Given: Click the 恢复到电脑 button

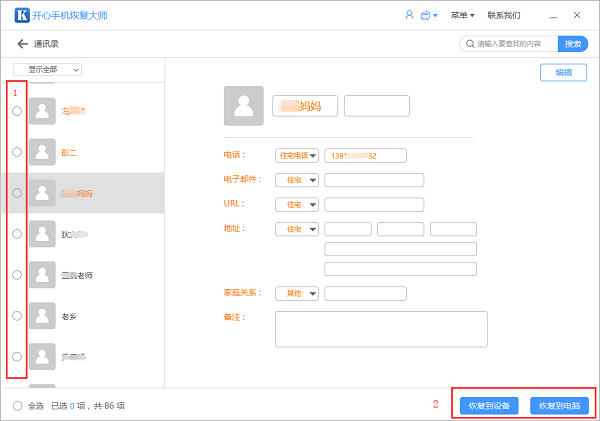Looking at the screenshot, I should [x=559, y=405].
